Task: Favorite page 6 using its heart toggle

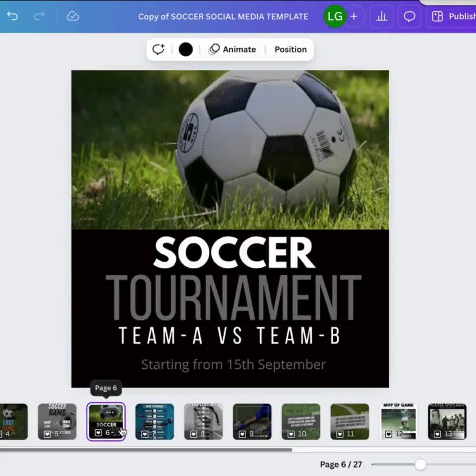Action: [x=98, y=432]
